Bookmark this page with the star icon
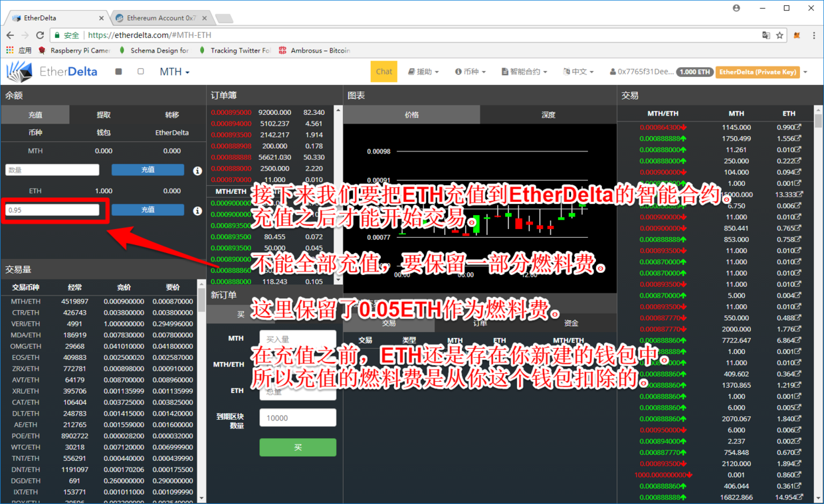This screenshot has height=504, width=824. [780, 35]
